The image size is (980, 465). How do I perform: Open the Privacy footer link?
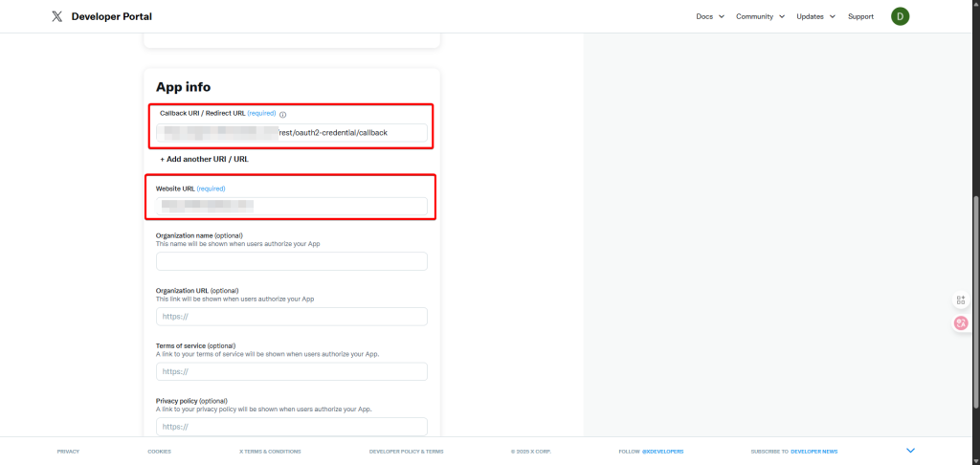(x=68, y=452)
